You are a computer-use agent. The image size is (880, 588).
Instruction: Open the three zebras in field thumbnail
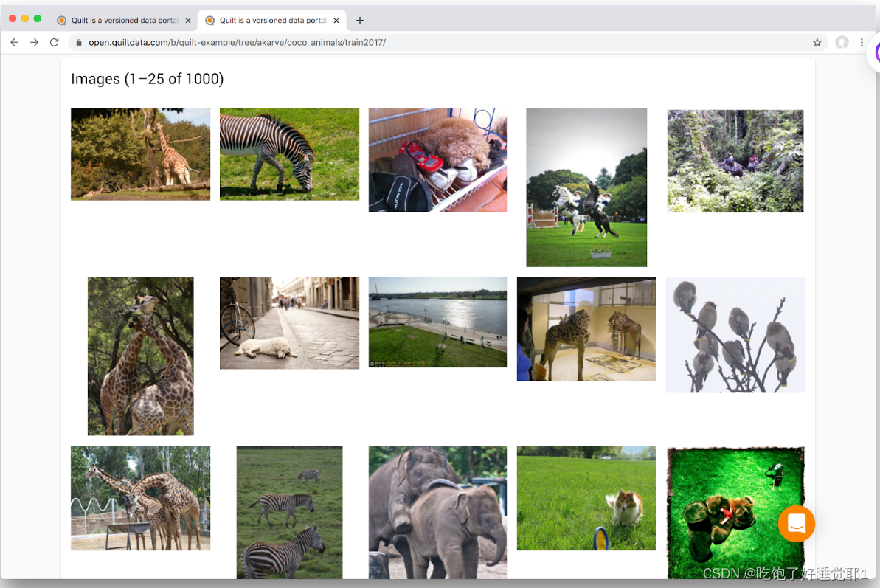point(289,512)
